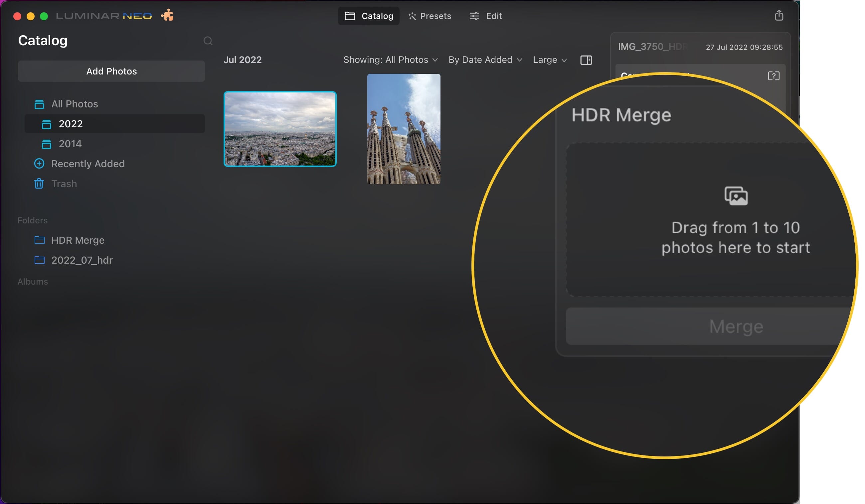Screen dimensions: 865x504
Task: Open the Large thumbnail size dropdown
Action: click(x=549, y=60)
